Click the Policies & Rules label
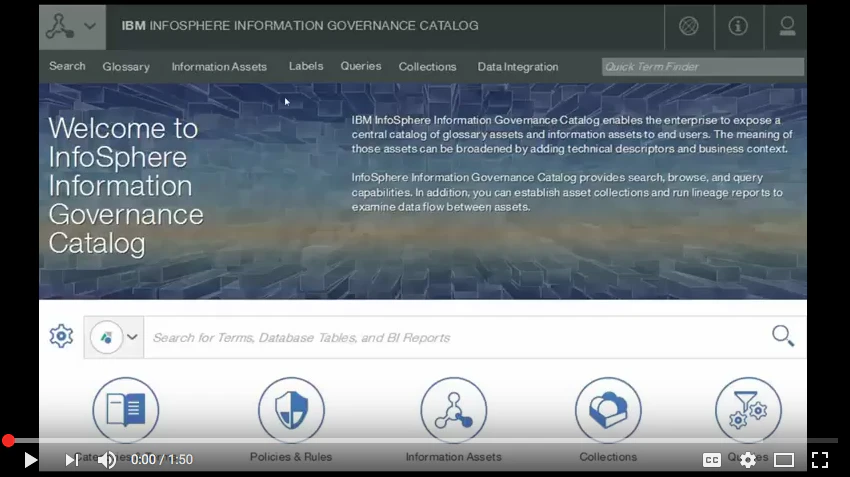 291,457
